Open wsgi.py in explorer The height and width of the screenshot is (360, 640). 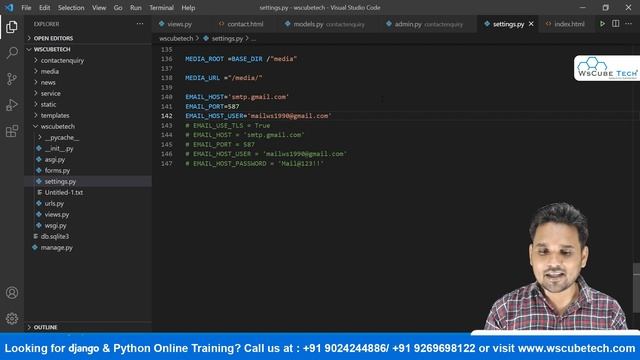pos(88,225)
